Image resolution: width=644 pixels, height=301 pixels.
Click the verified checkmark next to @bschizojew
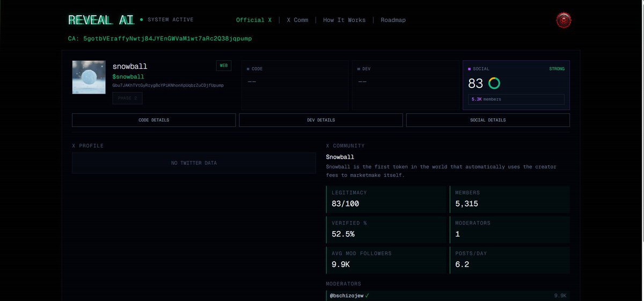click(x=367, y=296)
